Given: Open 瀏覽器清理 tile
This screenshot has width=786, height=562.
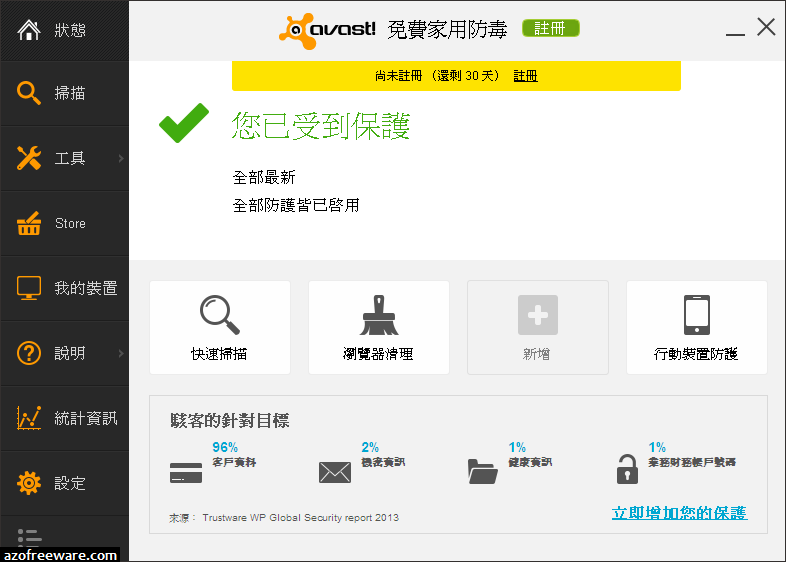Looking at the screenshot, I should coord(379,327).
